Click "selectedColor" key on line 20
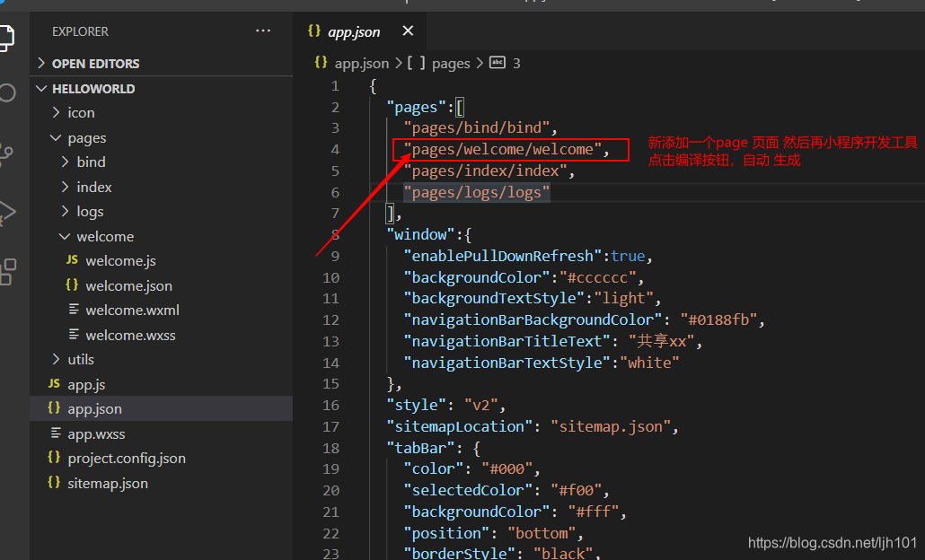Screen dimensions: 925x560 [x=469, y=490]
